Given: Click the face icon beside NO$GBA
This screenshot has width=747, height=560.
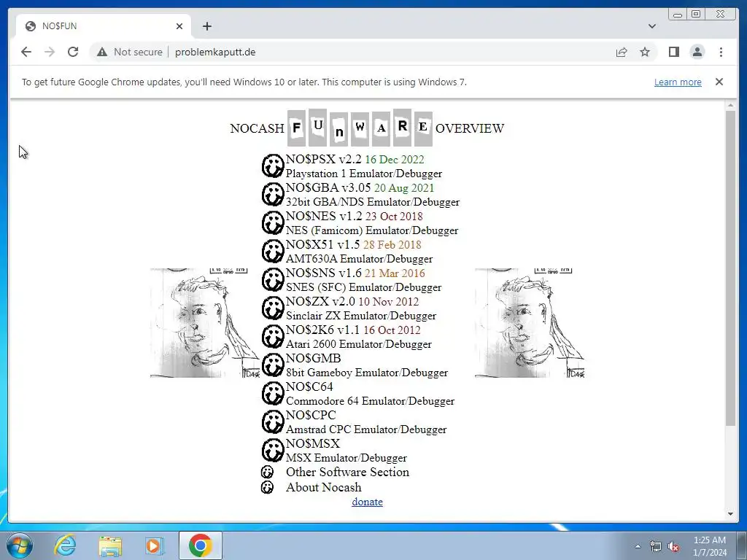Looking at the screenshot, I should coord(273,195).
